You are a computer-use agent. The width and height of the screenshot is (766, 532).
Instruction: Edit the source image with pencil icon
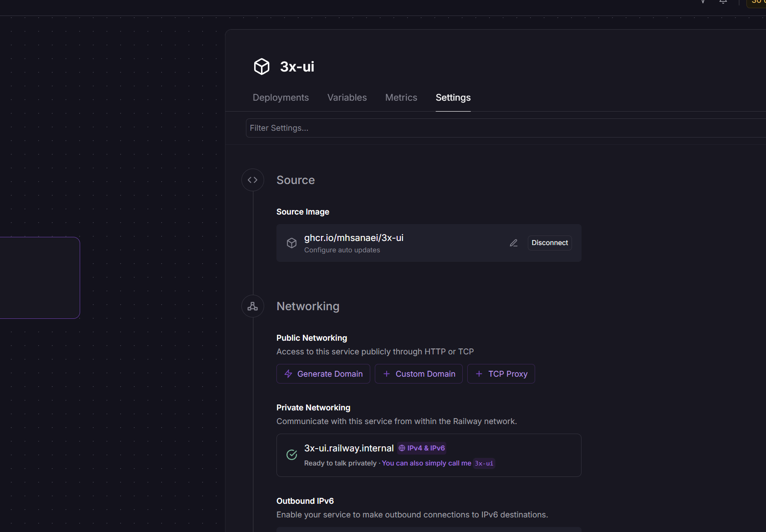coord(514,243)
